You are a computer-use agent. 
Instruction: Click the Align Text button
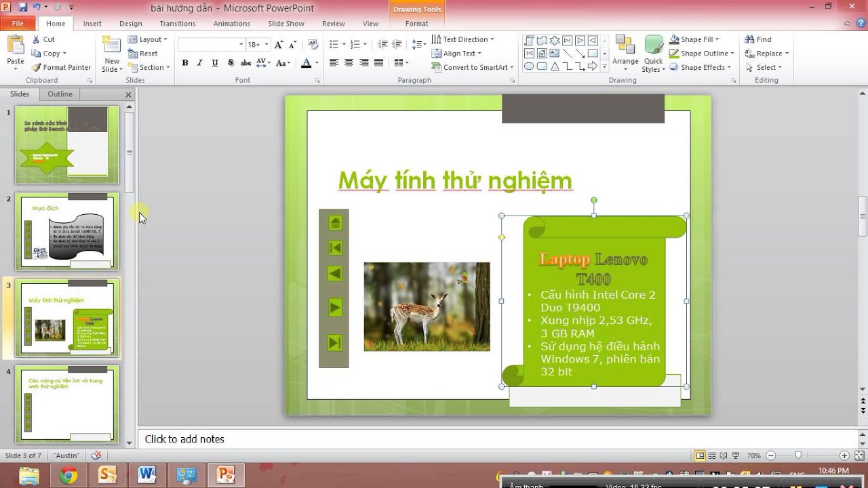click(x=457, y=54)
